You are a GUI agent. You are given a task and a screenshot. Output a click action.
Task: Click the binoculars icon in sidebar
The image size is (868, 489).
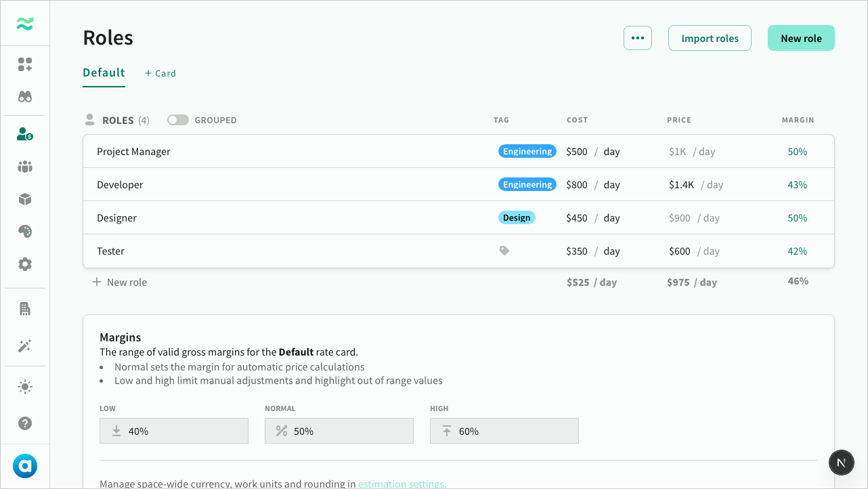(x=25, y=97)
